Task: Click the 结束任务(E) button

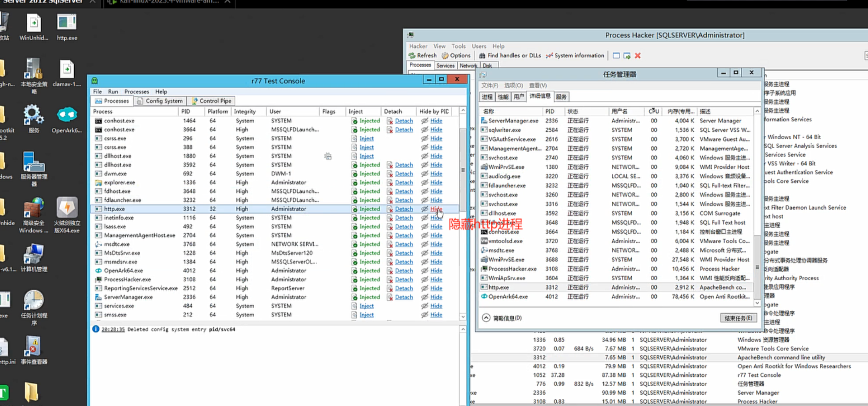Action: [x=738, y=318]
